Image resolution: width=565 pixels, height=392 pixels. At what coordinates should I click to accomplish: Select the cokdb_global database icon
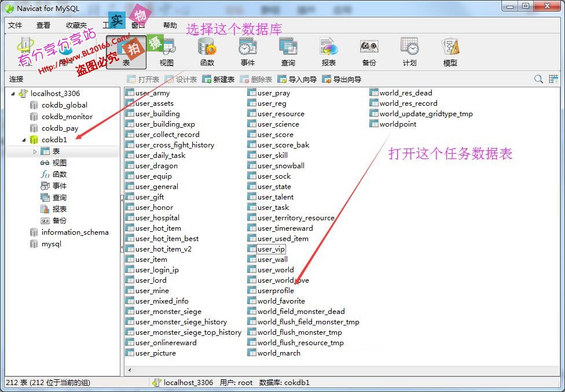(x=34, y=105)
